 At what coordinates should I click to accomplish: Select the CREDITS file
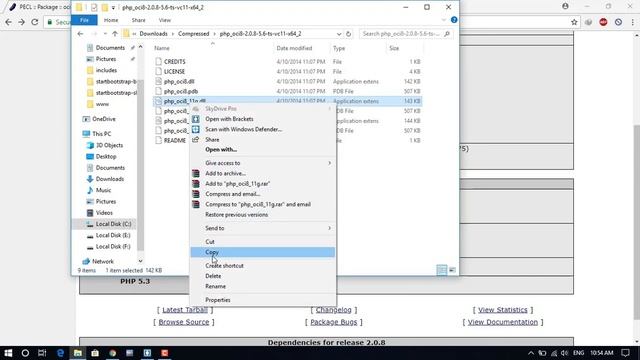tap(174, 62)
